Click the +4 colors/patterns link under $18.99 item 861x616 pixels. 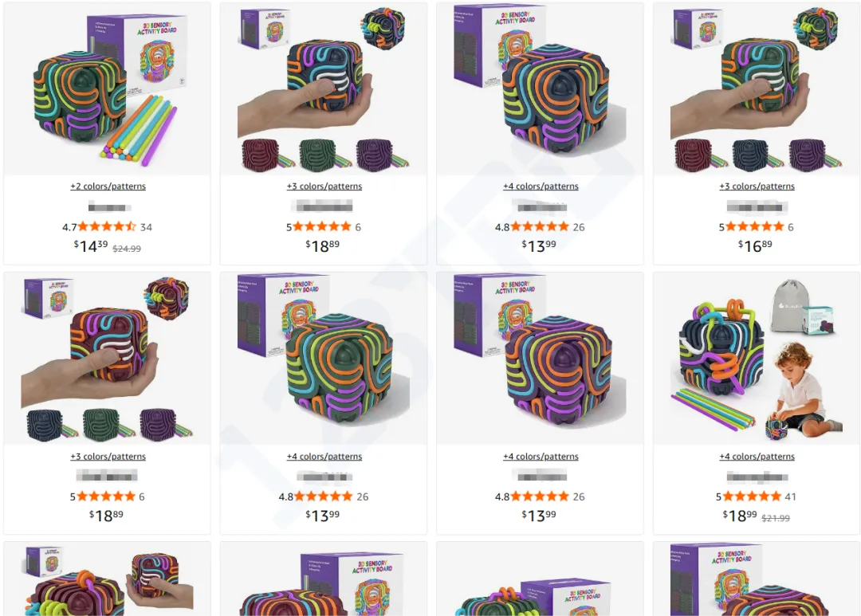757,457
